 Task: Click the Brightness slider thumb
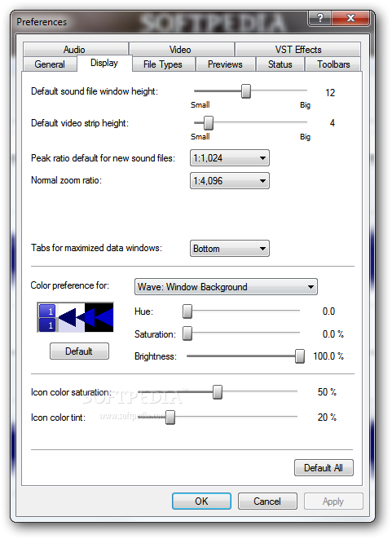click(x=300, y=356)
